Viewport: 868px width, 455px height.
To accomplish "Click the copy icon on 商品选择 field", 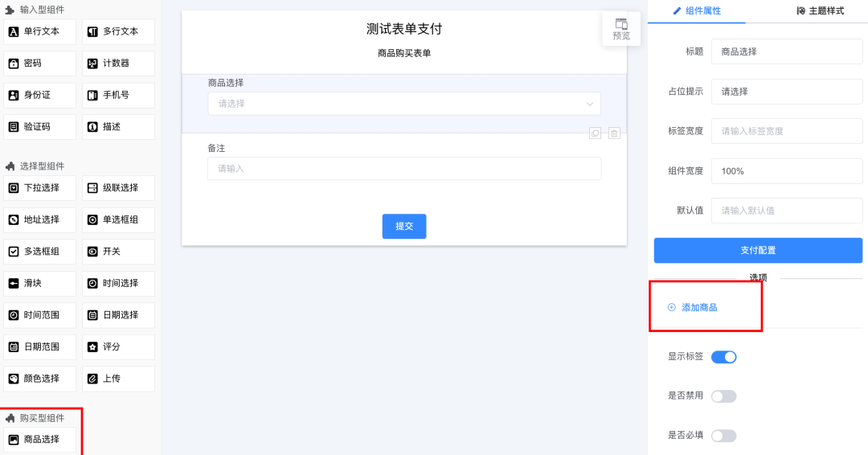I will pos(595,133).
